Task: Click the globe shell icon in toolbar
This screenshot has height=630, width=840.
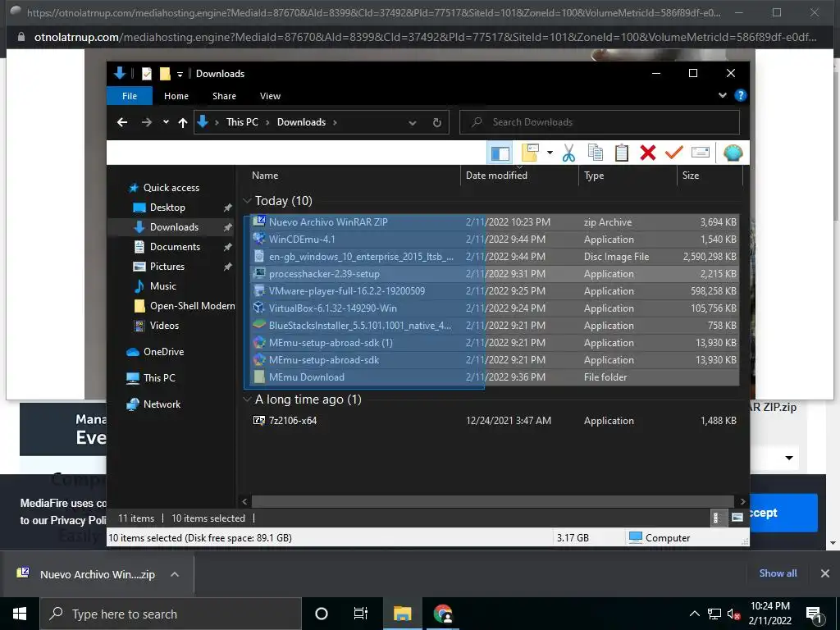Action: (x=733, y=153)
